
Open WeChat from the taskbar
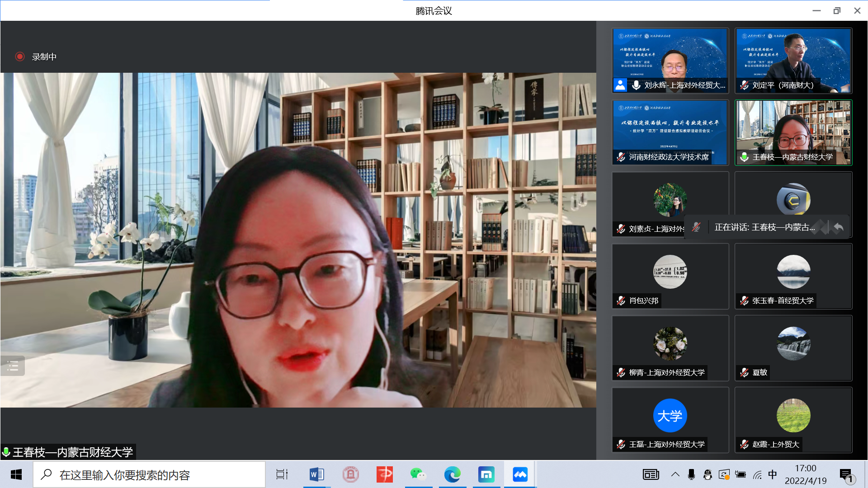(x=418, y=474)
